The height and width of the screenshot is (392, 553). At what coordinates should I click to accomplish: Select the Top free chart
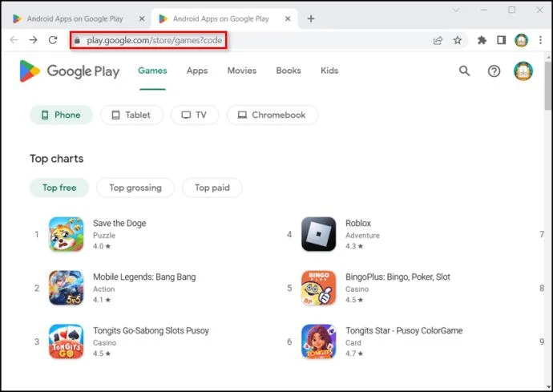(59, 188)
